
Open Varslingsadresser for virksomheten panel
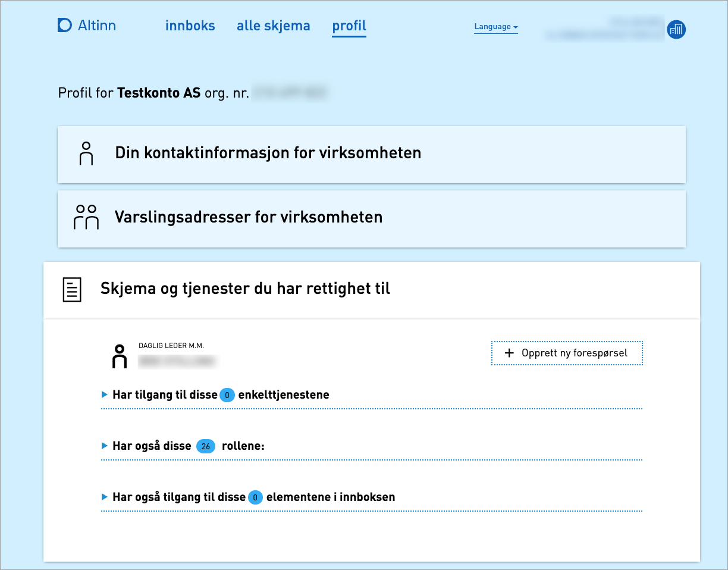tap(371, 218)
